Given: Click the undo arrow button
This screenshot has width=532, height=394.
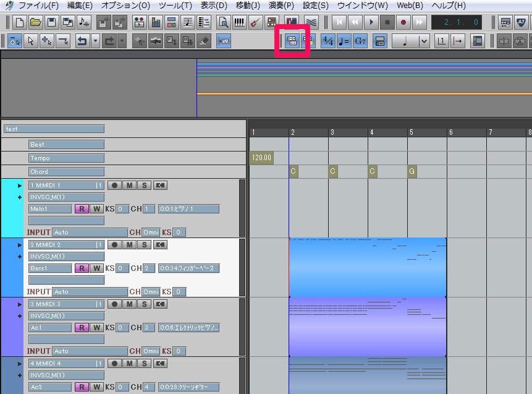Looking at the screenshot, I should tap(82, 41).
